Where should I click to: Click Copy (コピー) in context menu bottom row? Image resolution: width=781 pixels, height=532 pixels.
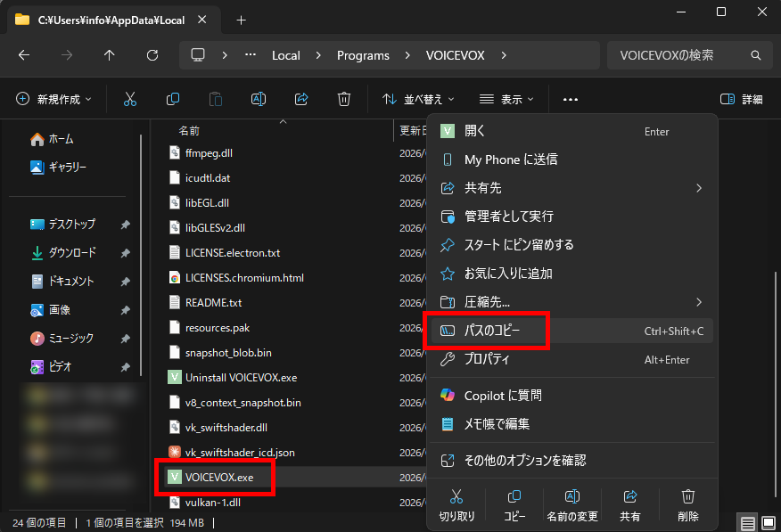[x=514, y=505]
